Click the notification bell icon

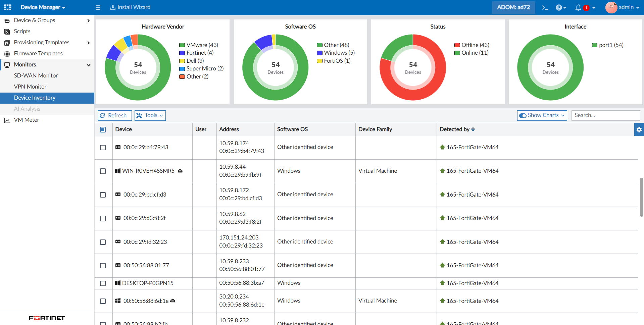coord(578,7)
